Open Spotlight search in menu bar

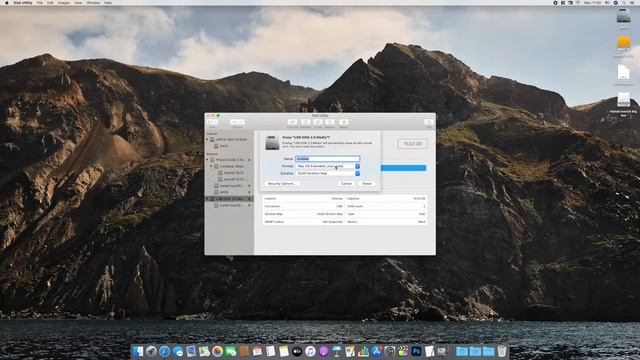click(624, 3)
